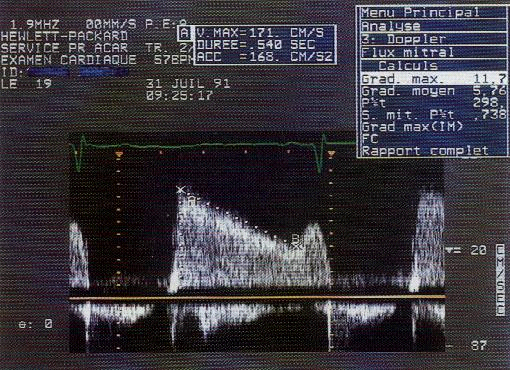The height and width of the screenshot is (370, 510).
Task: Open the Calculs submenu heading
Action: [433, 65]
